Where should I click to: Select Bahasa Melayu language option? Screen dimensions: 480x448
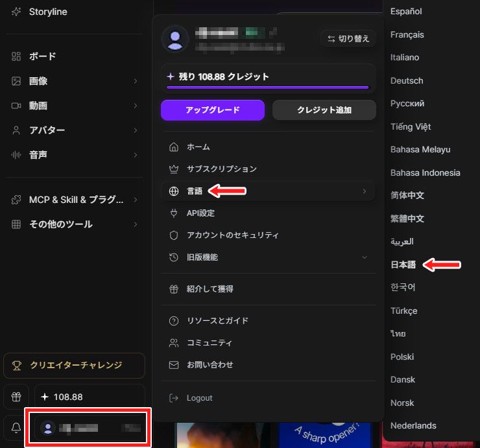[x=420, y=150]
